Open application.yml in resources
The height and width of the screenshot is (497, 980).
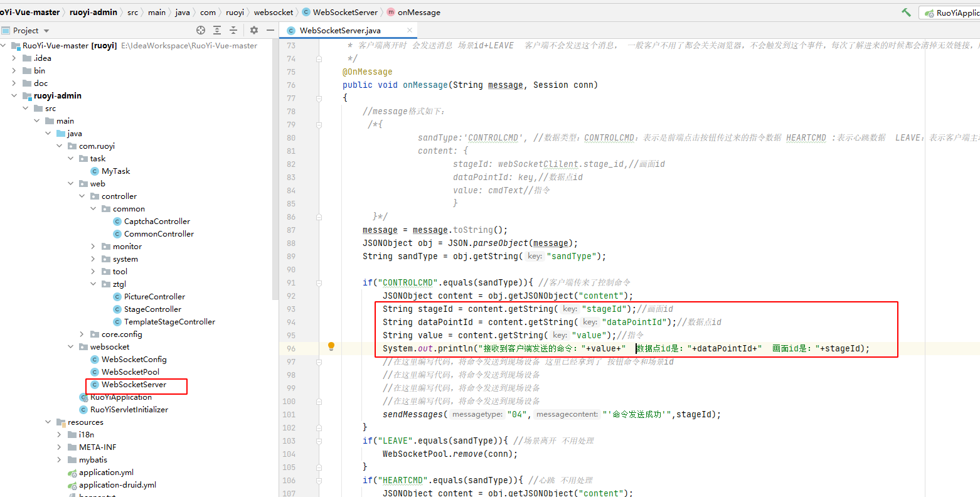[106, 473]
